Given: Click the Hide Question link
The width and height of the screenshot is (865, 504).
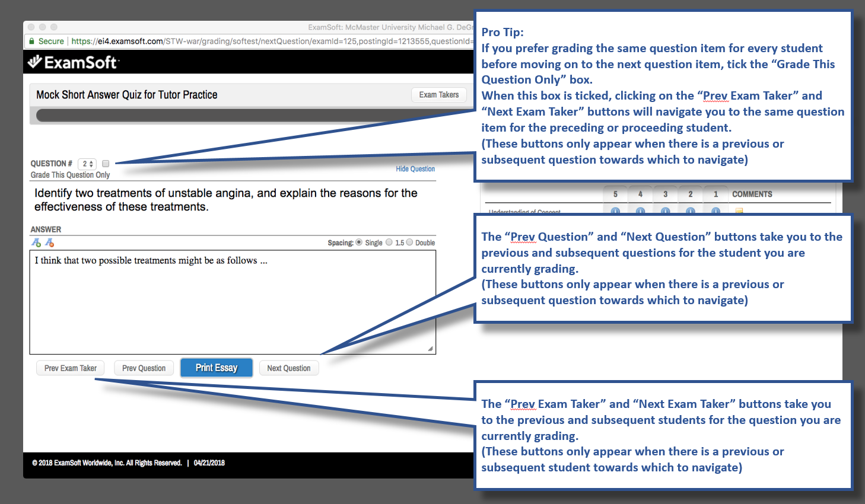Looking at the screenshot, I should coord(415,169).
